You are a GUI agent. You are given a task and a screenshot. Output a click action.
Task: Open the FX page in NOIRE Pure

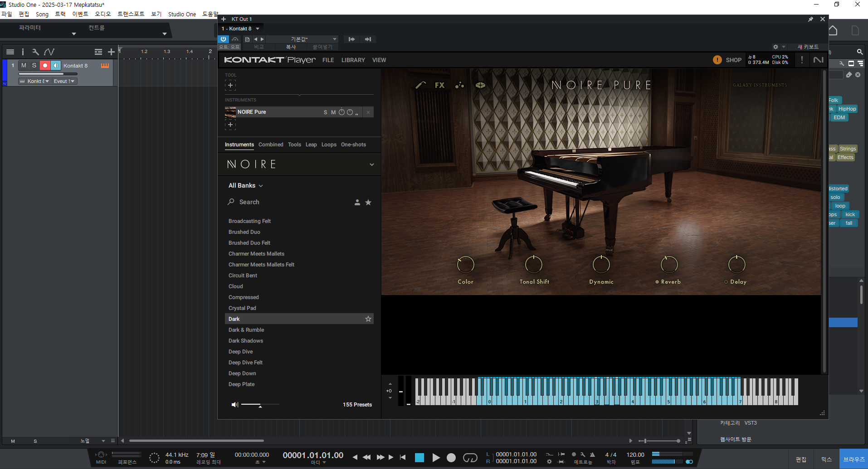click(x=439, y=85)
